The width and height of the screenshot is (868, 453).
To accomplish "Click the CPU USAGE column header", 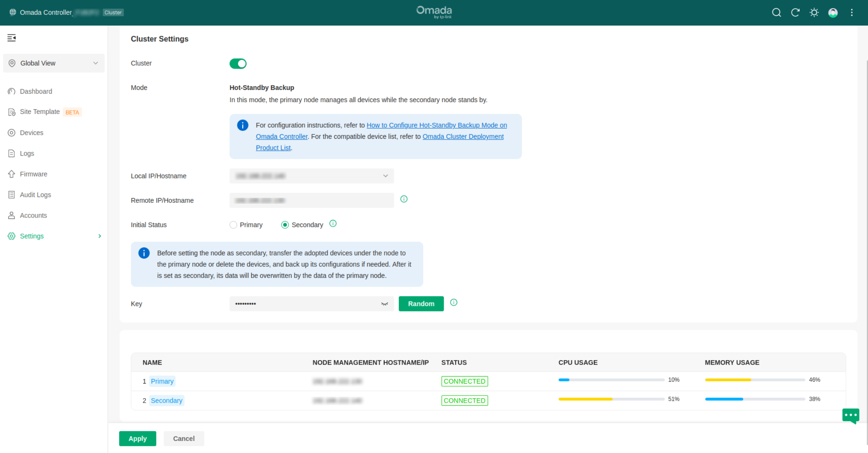I will click(x=578, y=363).
